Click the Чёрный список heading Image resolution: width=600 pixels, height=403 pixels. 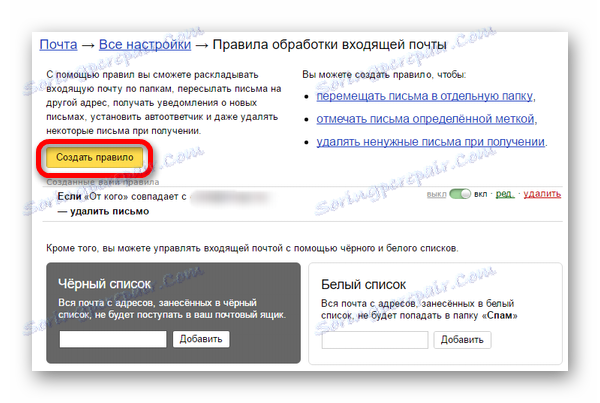(104, 284)
